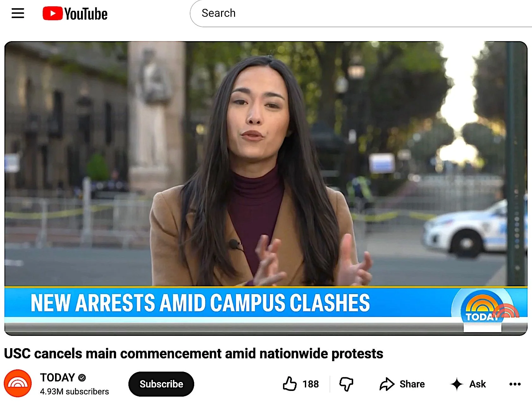Dislike the video with thumbs-down icon
Viewport: 532px width, 402px height.
346,384
